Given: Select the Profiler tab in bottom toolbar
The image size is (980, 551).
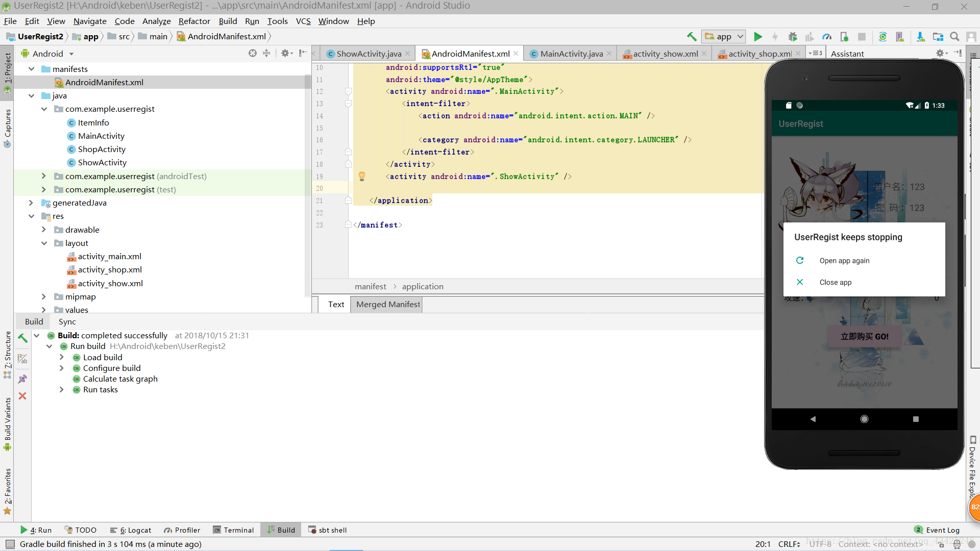Looking at the screenshot, I should click(185, 530).
